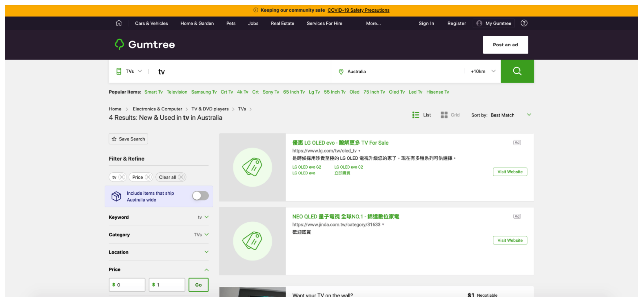Click the Samsung Tv popular item link

tap(204, 92)
